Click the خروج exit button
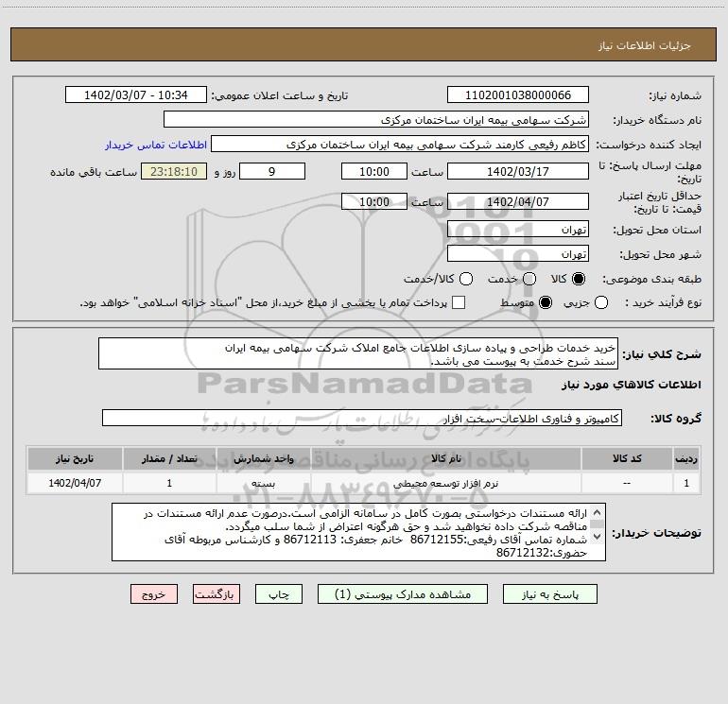 pyautogui.click(x=154, y=594)
